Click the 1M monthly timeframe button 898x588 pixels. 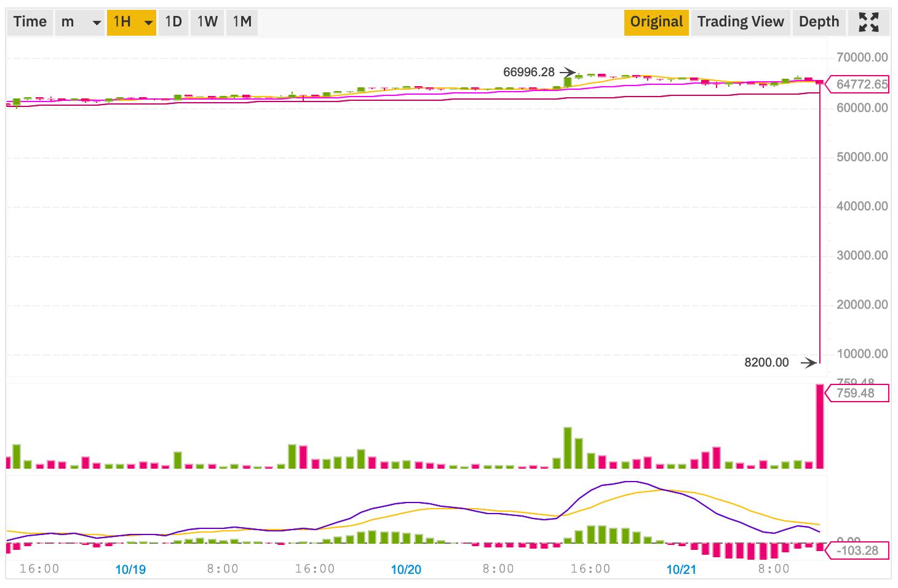click(242, 22)
